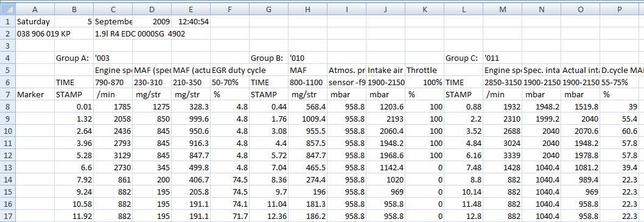
Task: Click cell containing 'Saturday'
Action: click(35, 22)
